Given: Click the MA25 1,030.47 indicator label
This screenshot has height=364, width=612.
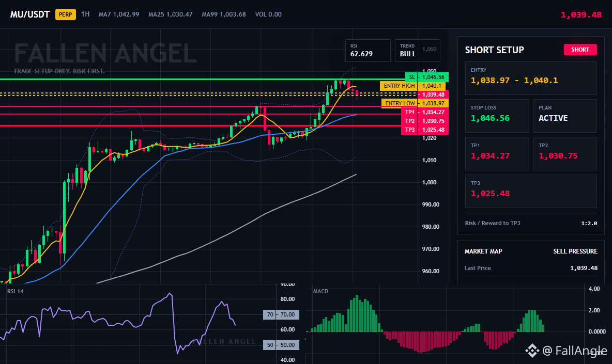Looking at the screenshot, I should 171,14.
